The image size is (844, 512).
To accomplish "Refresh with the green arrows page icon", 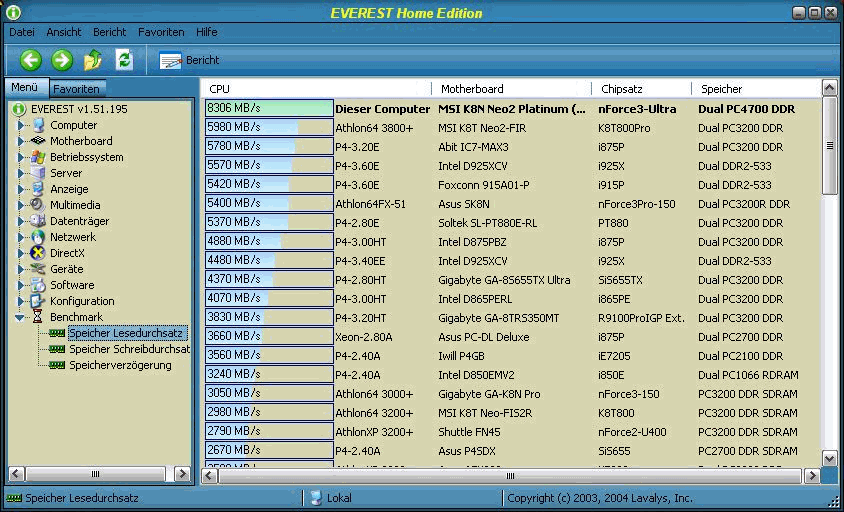I will (x=124, y=60).
